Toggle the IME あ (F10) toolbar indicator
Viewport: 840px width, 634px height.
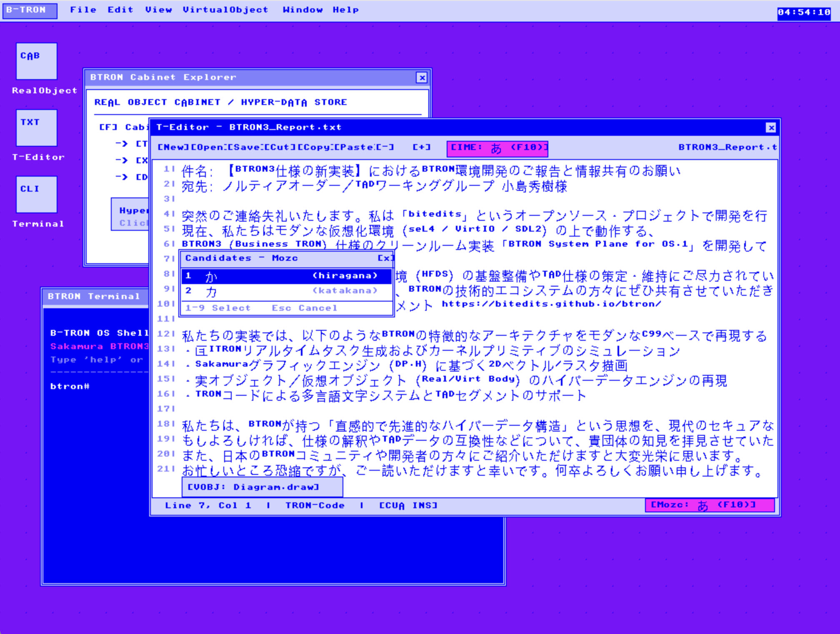497,149
